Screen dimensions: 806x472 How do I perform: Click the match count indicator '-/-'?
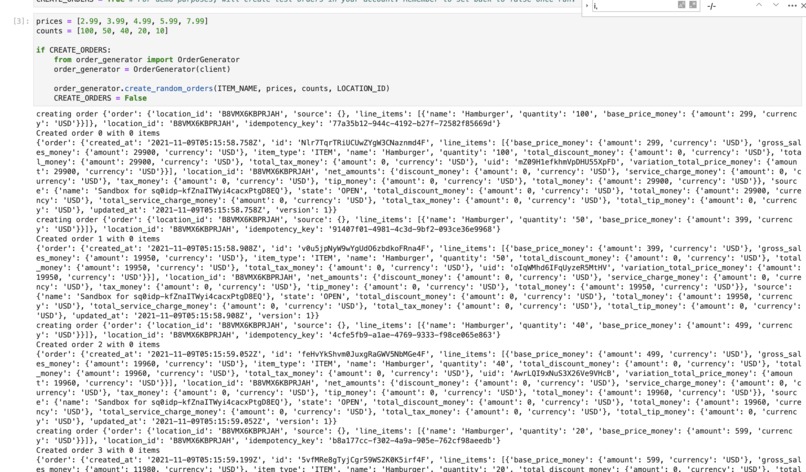click(x=711, y=6)
